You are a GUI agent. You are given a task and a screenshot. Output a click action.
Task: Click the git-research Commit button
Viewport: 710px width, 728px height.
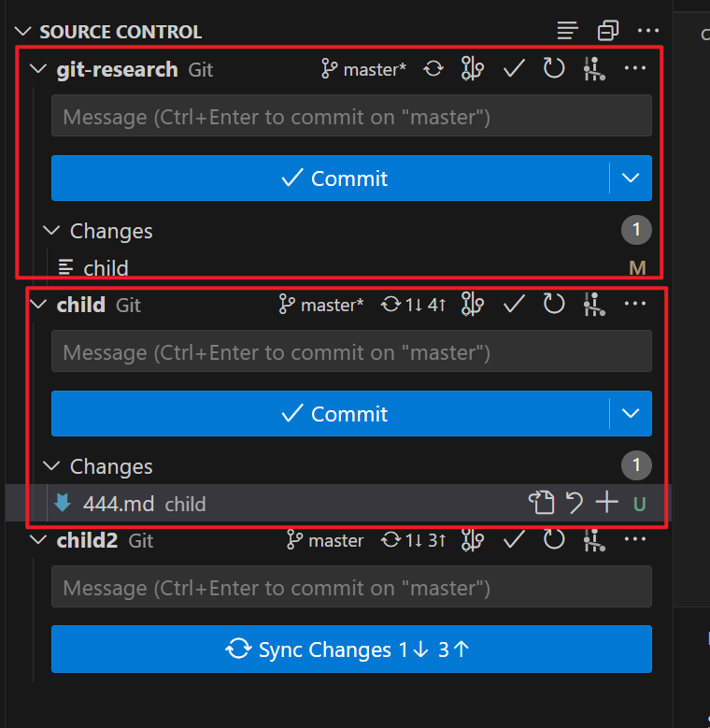pyautogui.click(x=331, y=178)
